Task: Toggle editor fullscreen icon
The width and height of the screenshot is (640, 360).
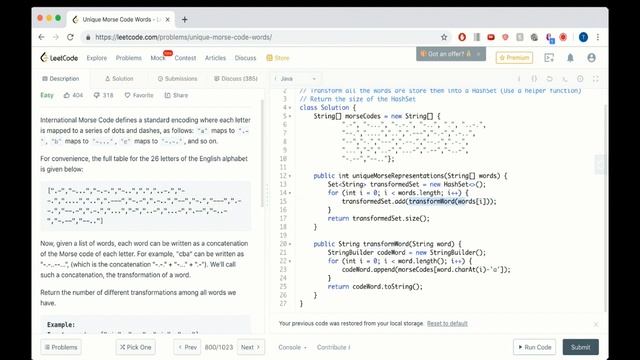Action: point(596,78)
